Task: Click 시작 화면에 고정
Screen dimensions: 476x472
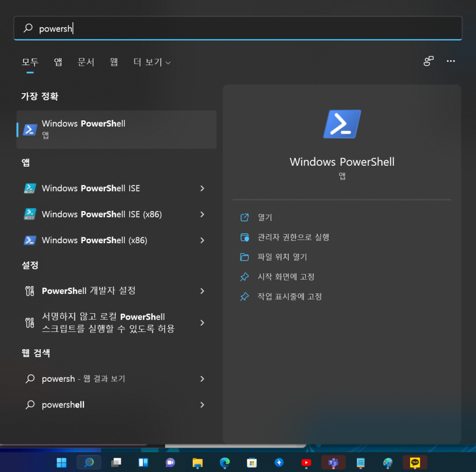Action: point(286,277)
